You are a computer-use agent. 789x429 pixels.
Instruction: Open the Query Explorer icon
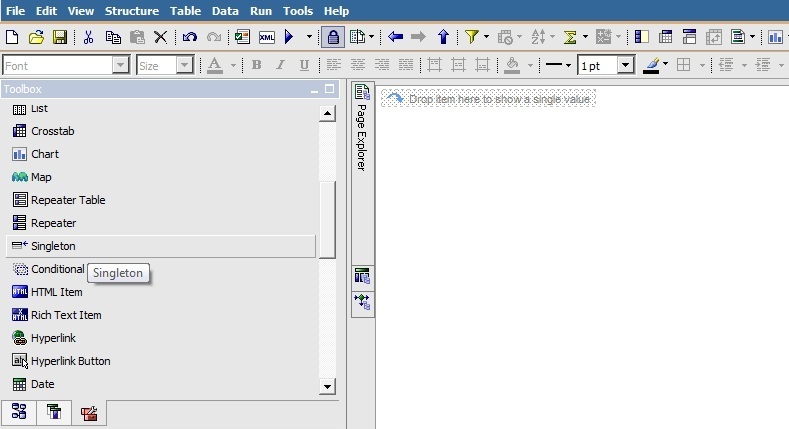tap(362, 276)
